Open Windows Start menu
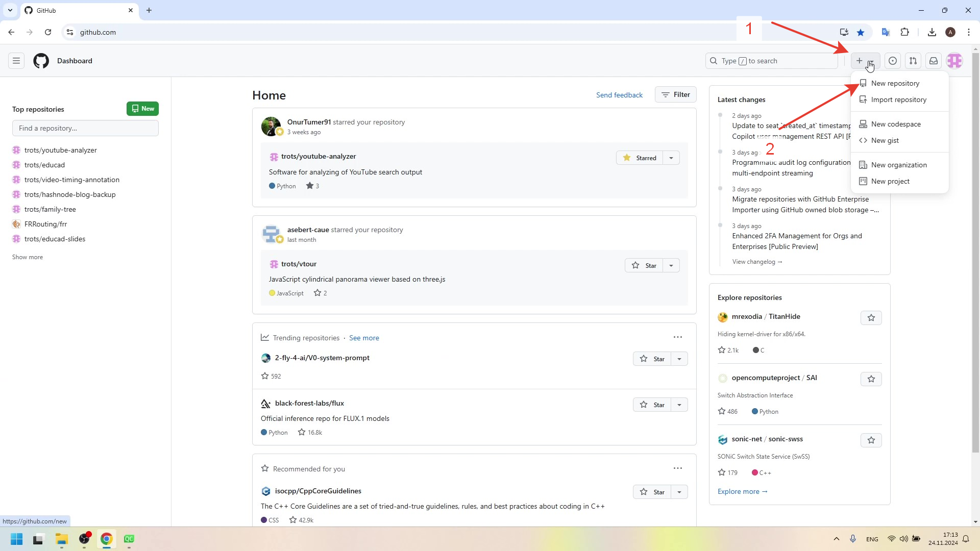 16,539
